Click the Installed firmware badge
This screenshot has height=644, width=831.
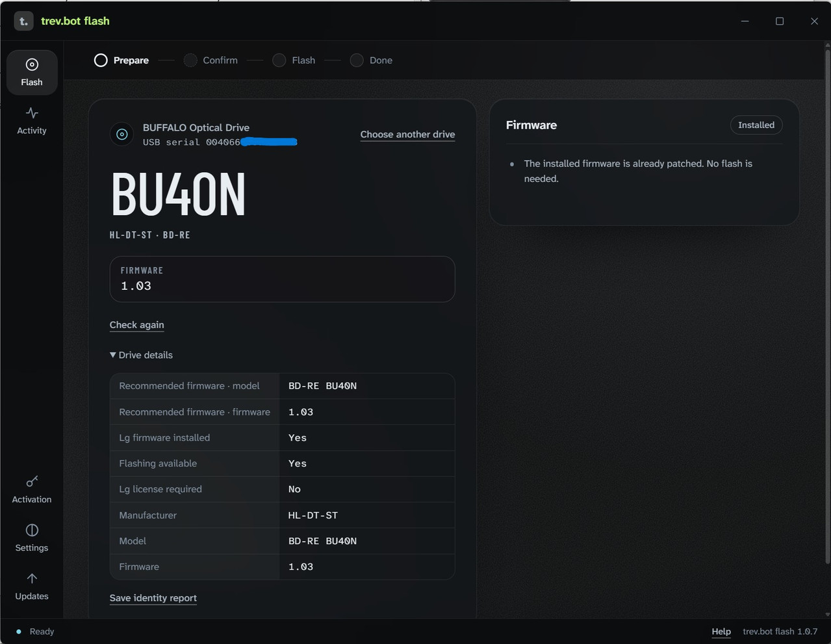coord(756,125)
